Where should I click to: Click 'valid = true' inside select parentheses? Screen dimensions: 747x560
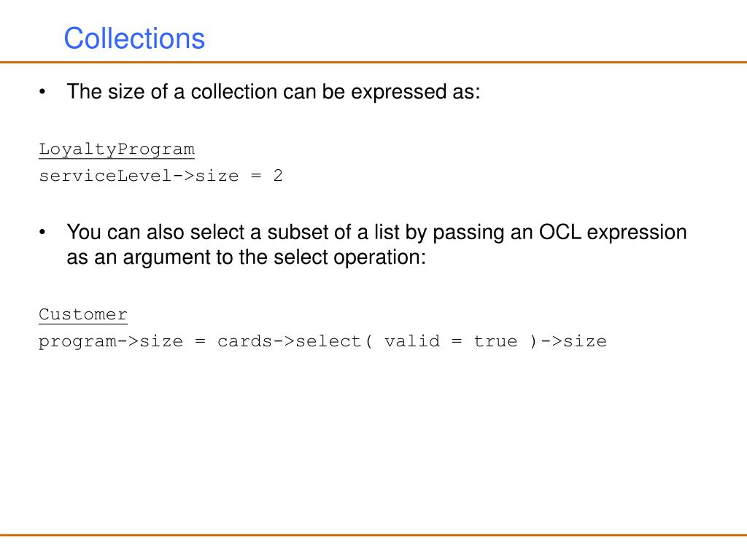coord(451,341)
